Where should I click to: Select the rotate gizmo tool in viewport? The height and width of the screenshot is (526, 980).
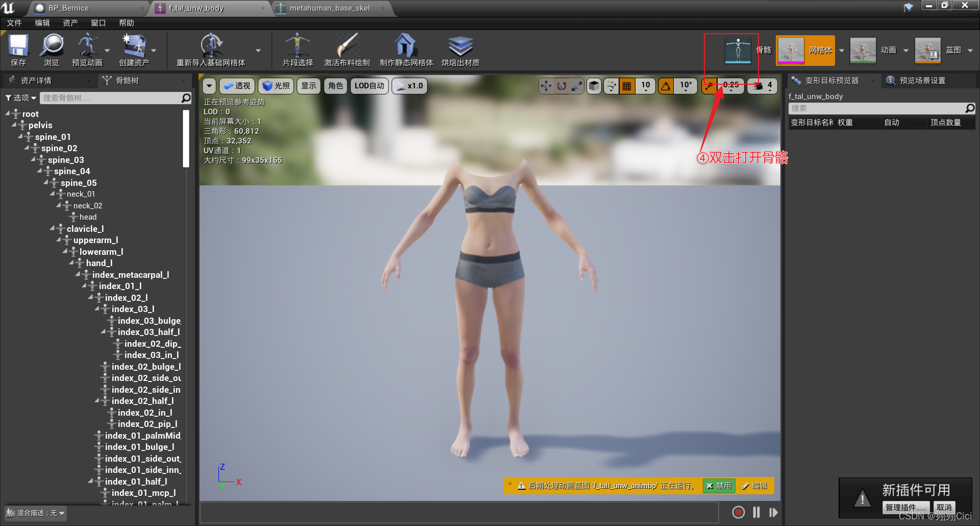pos(561,86)
